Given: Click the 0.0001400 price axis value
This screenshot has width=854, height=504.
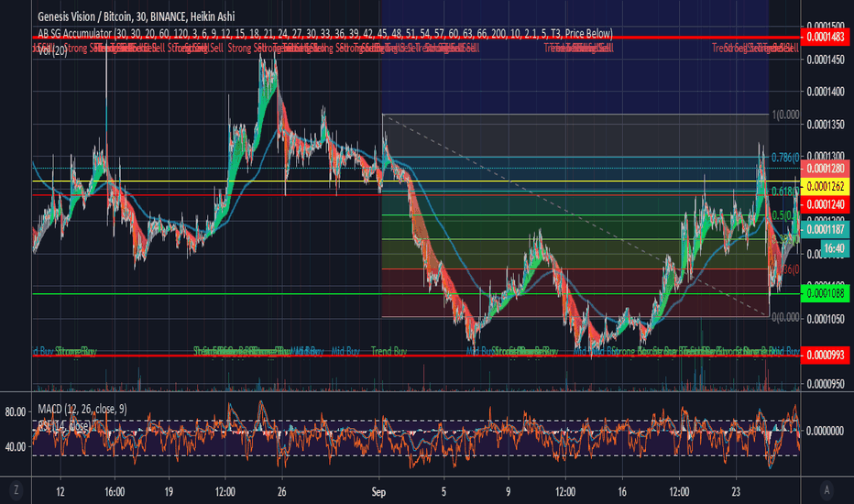Looking at the screenshot, I should tap(826, 92).
